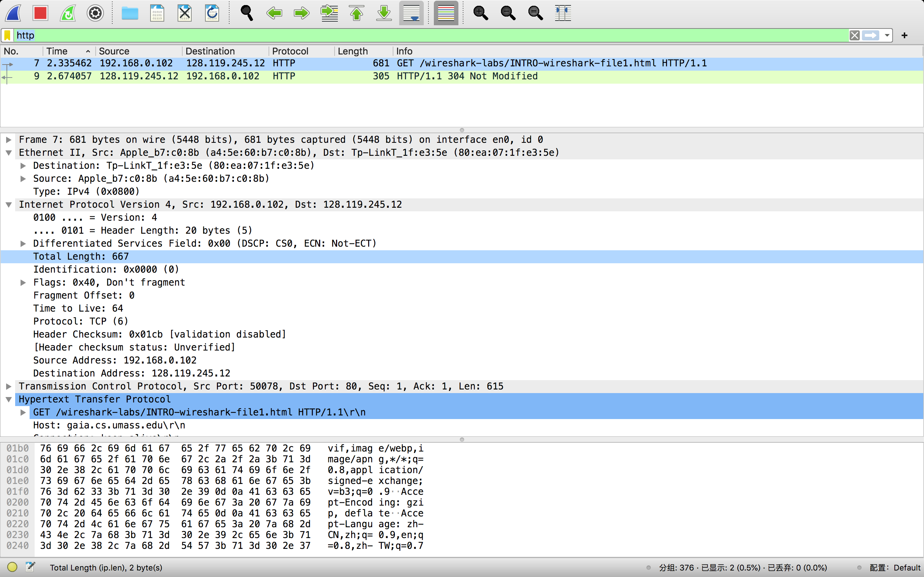The width and height of the screenshot is (924, 577).
Task: Restart the current capture
Action: click(x=67, y=13)
